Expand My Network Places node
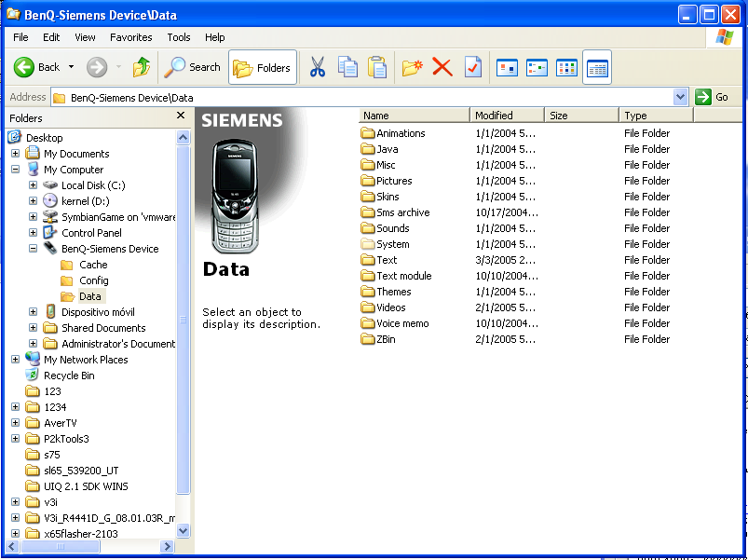748x560 pixels. (x=15, y=359)
